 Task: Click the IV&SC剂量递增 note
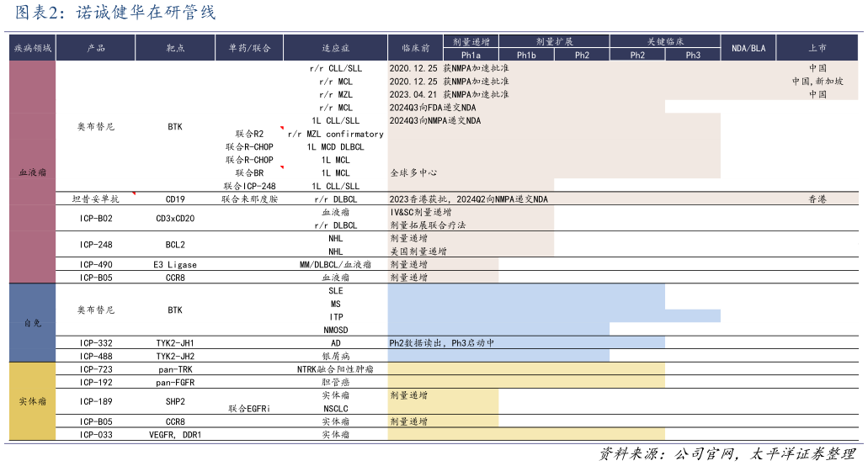click(x=421, y=212)
